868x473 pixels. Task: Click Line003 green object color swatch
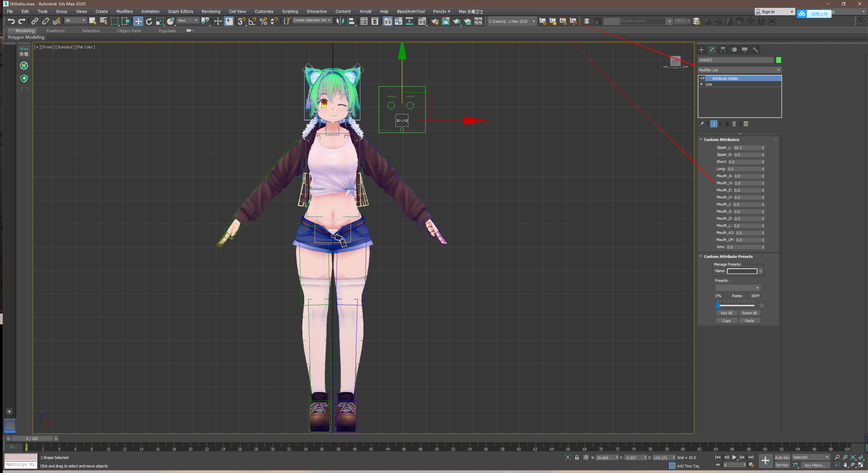pos(778,60)
